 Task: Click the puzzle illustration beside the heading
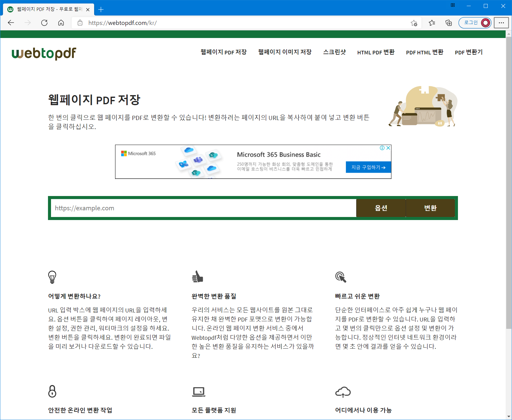click(423, 106)
